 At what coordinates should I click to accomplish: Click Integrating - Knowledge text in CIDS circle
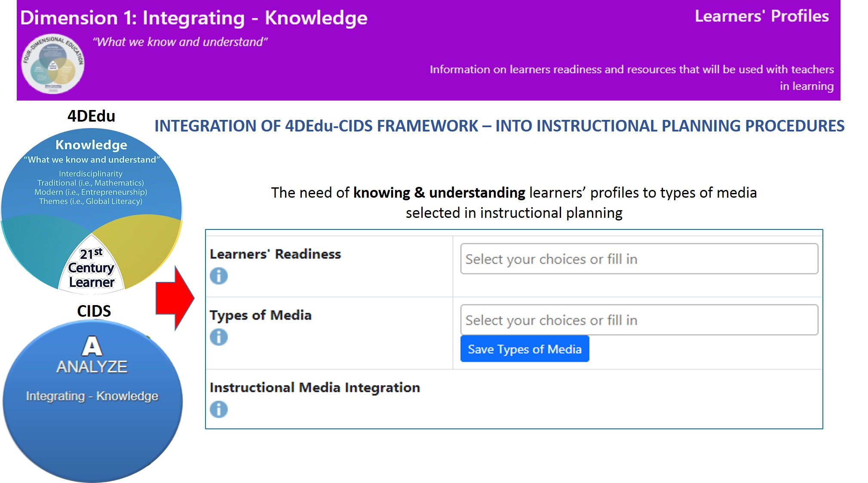pos(92,396)
